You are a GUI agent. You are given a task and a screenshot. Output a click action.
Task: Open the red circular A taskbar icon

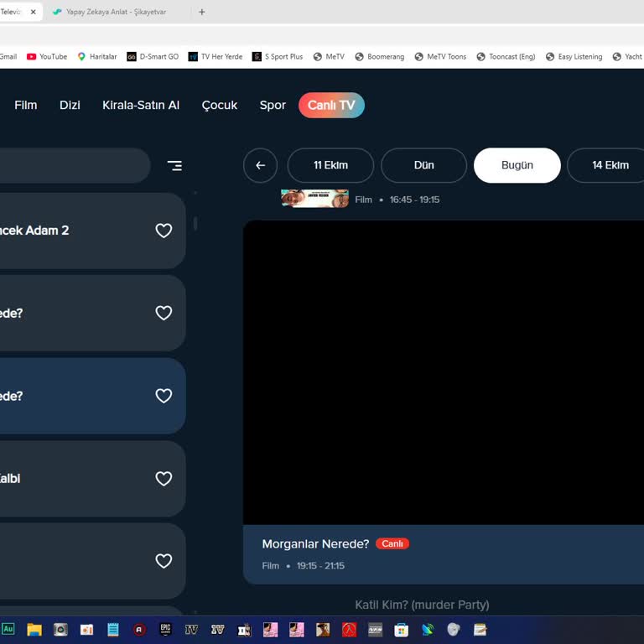click(139, 629)
